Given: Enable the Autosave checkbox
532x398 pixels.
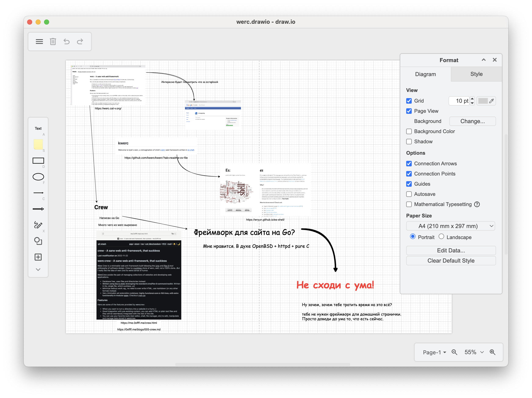Looking at the screenshot, I should point(409,194).
